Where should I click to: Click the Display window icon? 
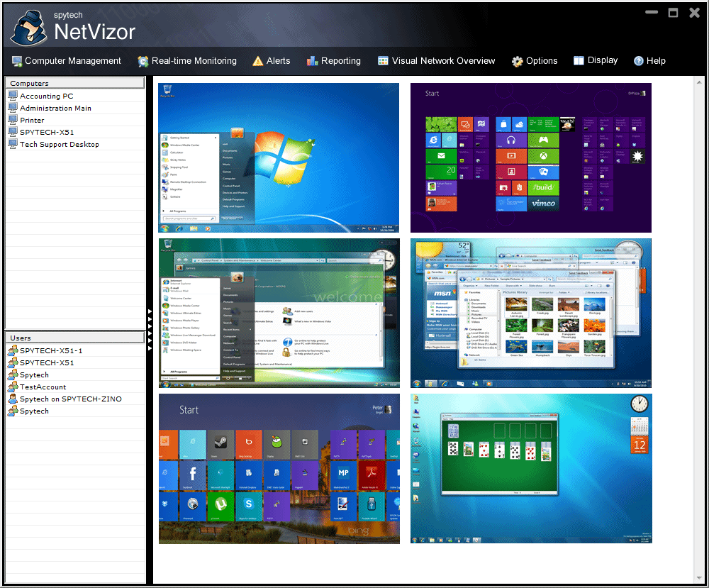click(x=579, y=60)
